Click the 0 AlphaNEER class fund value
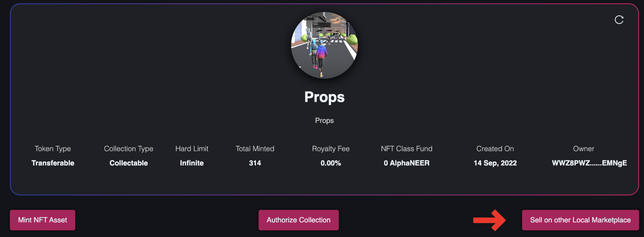Screen dimensions: 644x237 coord(407,163)
